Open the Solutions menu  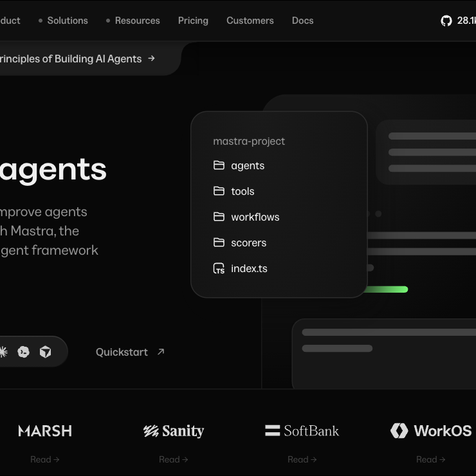coord(68,21)
